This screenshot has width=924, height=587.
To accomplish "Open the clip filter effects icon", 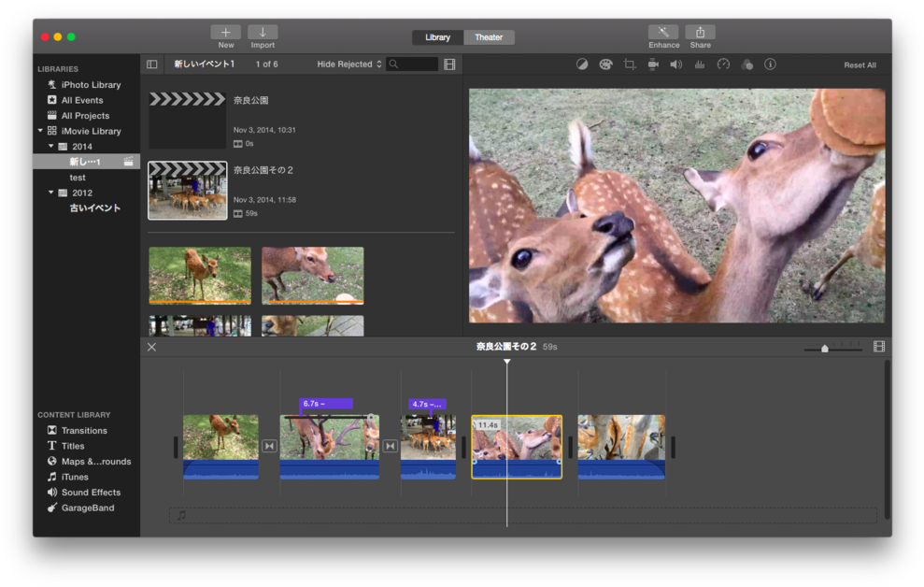I will (746, 64).
